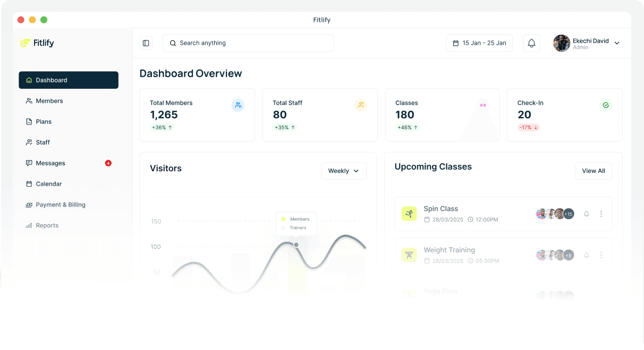The image size is (644, 350).
Task: Open the Calendar from the sidebar
Action: [48, 184]
